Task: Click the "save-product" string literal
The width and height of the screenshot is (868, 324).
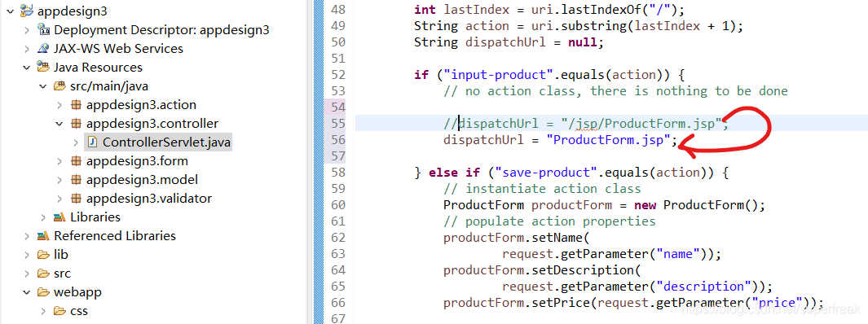Action: tap(546, 173)
